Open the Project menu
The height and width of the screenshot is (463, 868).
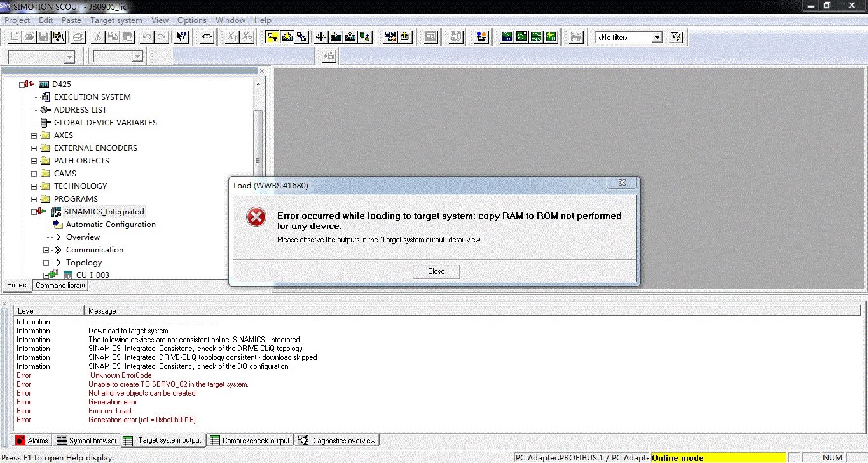(17, 20)
